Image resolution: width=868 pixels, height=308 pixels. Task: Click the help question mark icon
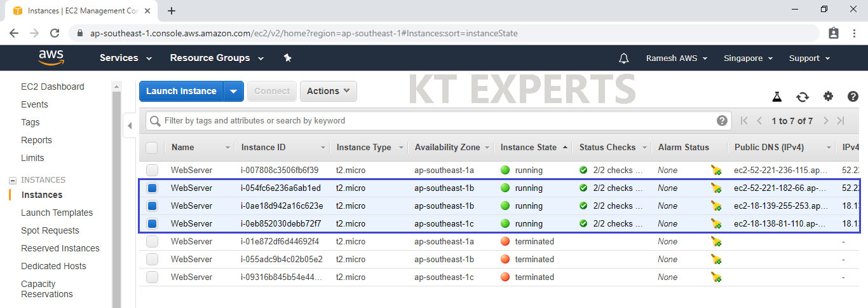[x=853, y=97]
